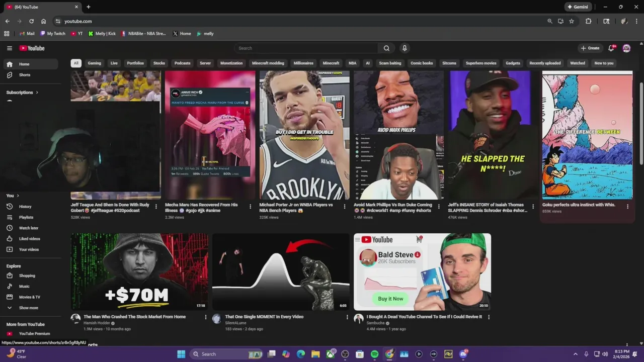The width and height of the screenshot is (644, 362).
Task: Open a new browser tab
Action: [x=89, y=7]
